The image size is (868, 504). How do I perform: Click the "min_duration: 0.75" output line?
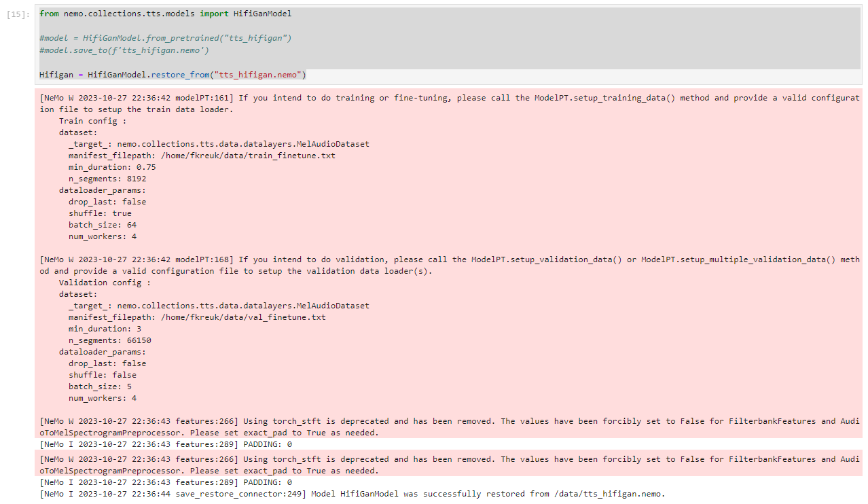coord(112,167)
